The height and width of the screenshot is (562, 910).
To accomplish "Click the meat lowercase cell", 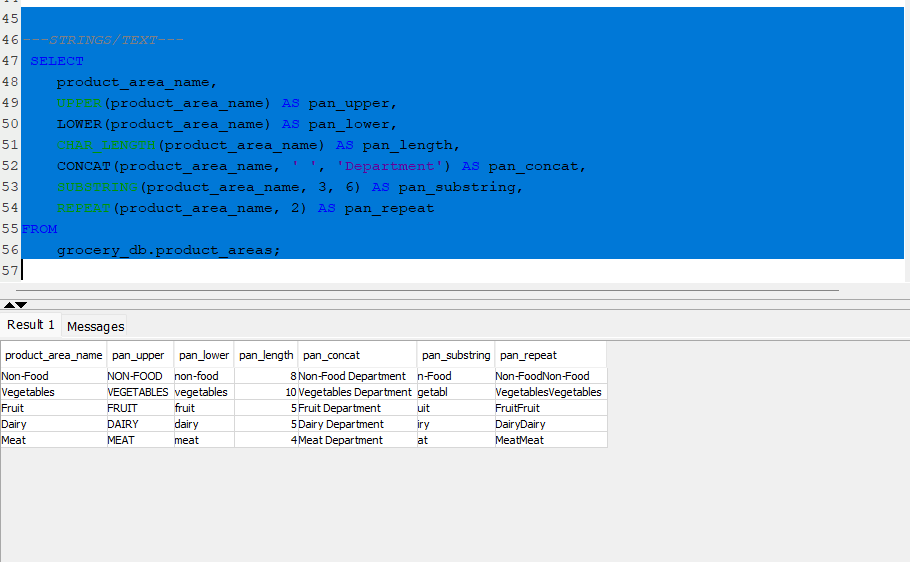I will 204,440.
